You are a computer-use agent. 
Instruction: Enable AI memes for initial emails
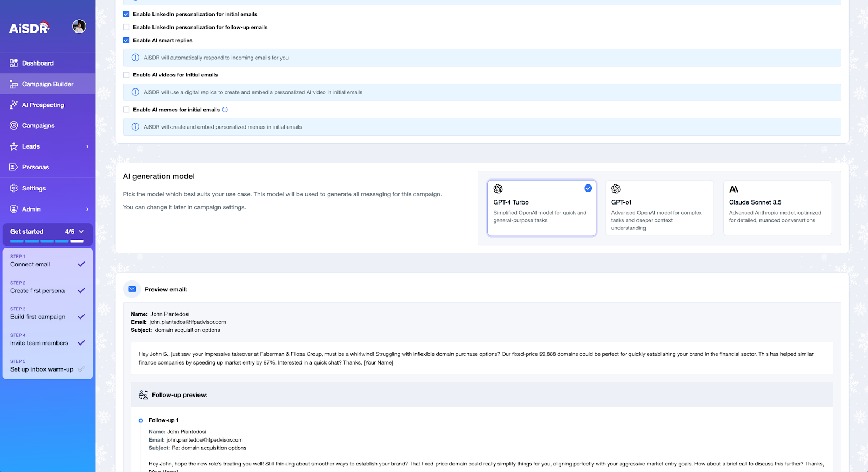coord(126,110)
